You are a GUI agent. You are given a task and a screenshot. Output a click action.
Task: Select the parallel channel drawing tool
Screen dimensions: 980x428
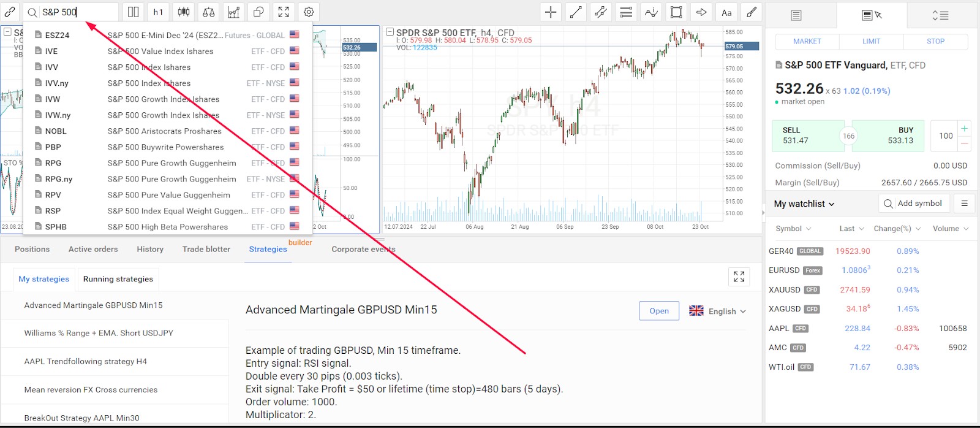click(x=601, y=12)
